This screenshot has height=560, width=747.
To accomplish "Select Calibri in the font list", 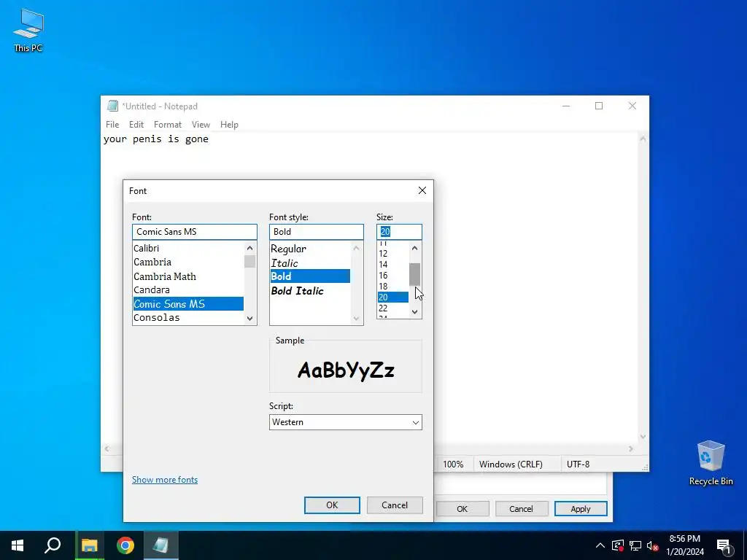I will 188,248.
